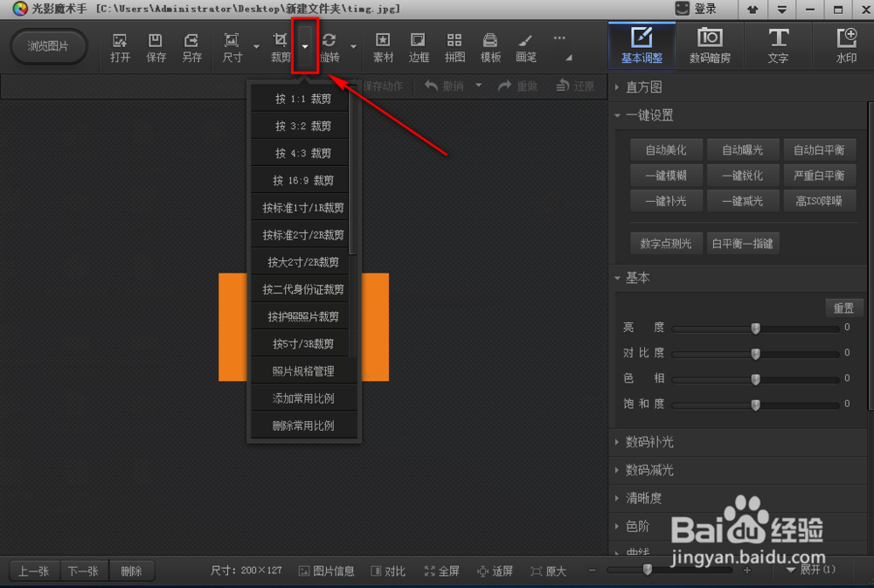Open the skin shirt icon in title bar
Image resolution: width=874 pixels, height=588 pixels.
pyautogui.click(x=753, y=10)
